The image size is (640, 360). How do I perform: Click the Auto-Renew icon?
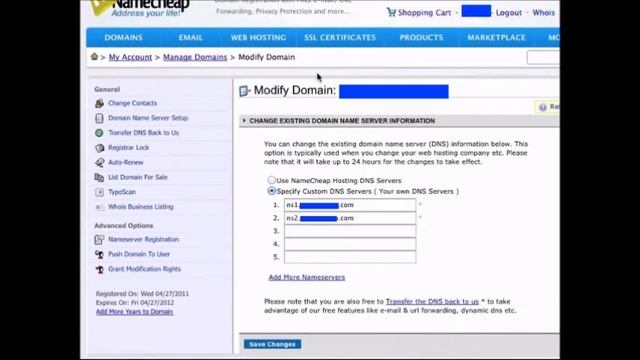tap(99, 162)
